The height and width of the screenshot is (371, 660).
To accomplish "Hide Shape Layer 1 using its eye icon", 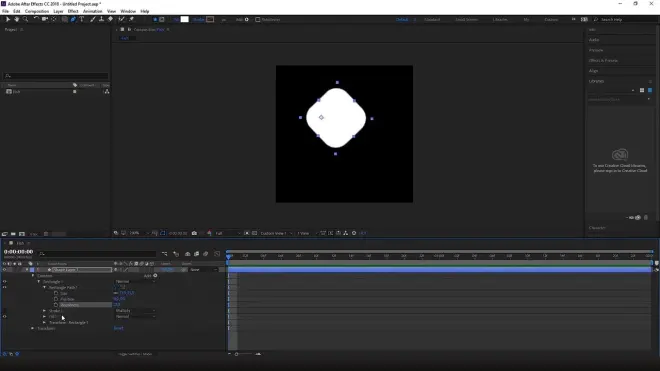I will pos(5,270).
